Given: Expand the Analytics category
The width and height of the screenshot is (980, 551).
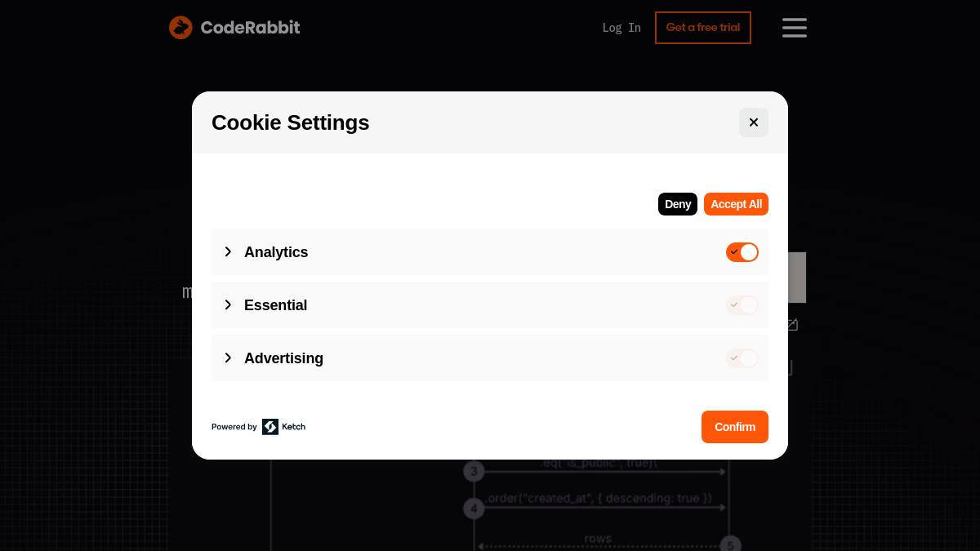Looking at the screenshot, I should tap(228, 251).
